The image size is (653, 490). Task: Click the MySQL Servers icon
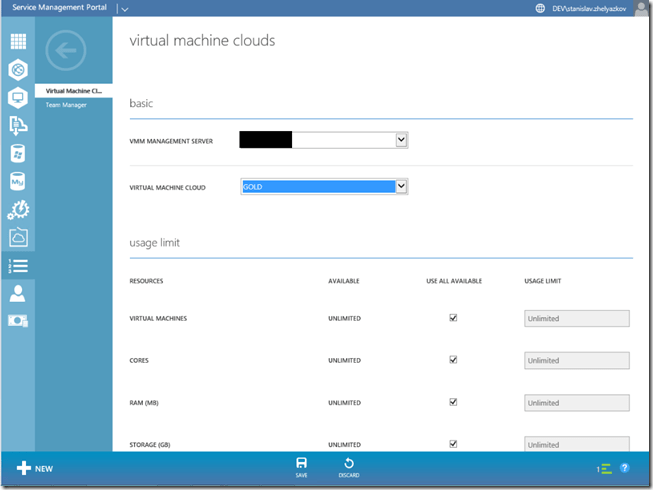[x=17, y=182]
